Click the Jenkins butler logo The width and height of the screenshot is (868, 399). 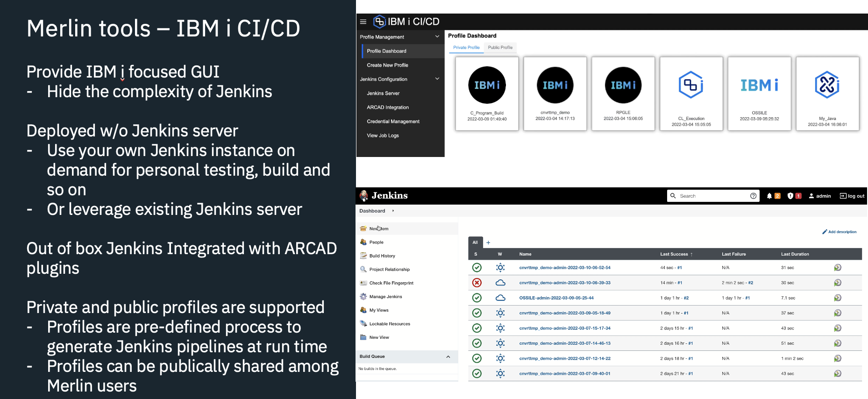(363, 196)
